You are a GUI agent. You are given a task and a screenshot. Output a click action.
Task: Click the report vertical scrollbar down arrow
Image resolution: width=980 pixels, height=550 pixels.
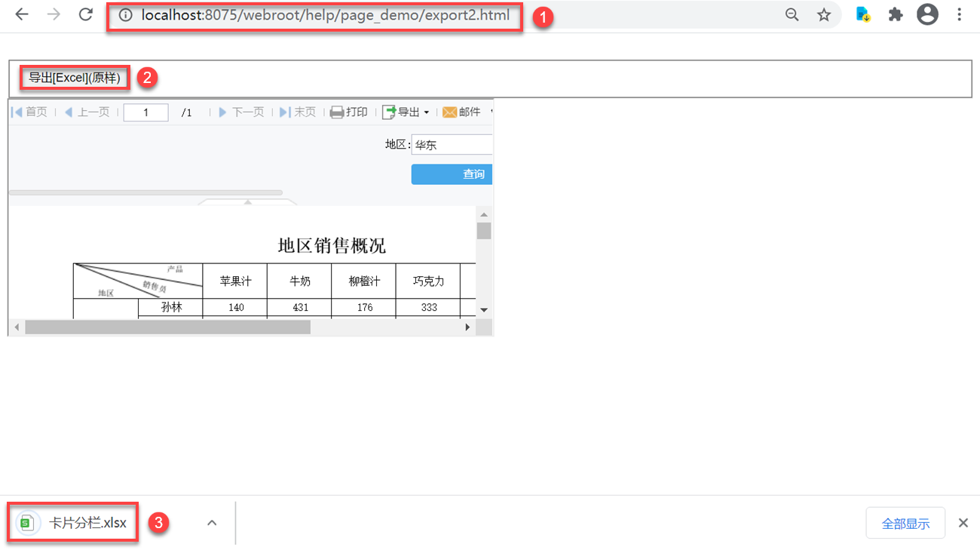tap(484, 310)
